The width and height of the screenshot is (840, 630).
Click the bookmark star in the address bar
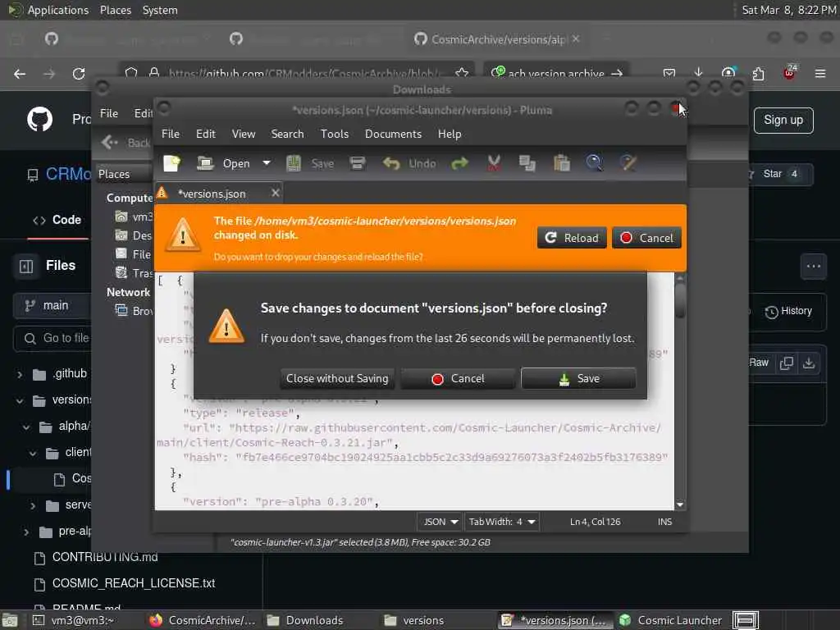click(462, 73)
